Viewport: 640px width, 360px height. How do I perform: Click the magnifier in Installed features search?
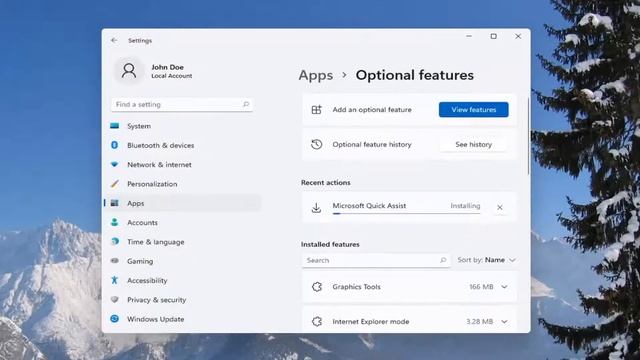tap(443, 260)
